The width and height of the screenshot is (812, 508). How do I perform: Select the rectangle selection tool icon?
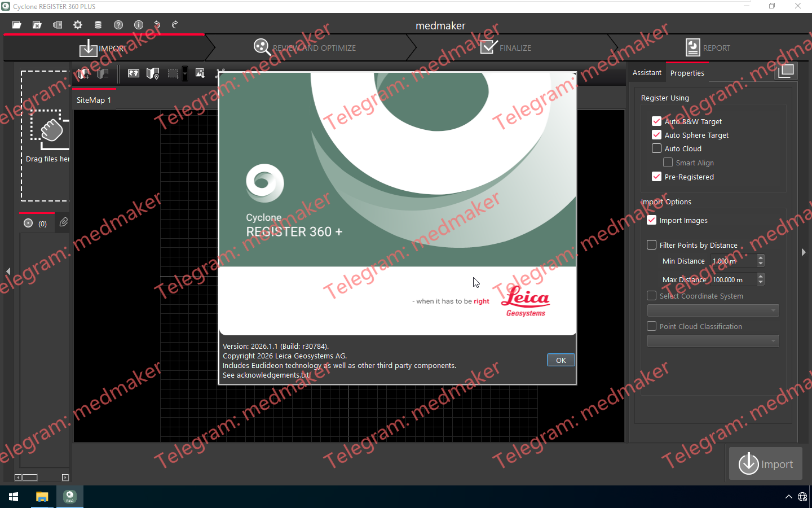click(173, 73)
